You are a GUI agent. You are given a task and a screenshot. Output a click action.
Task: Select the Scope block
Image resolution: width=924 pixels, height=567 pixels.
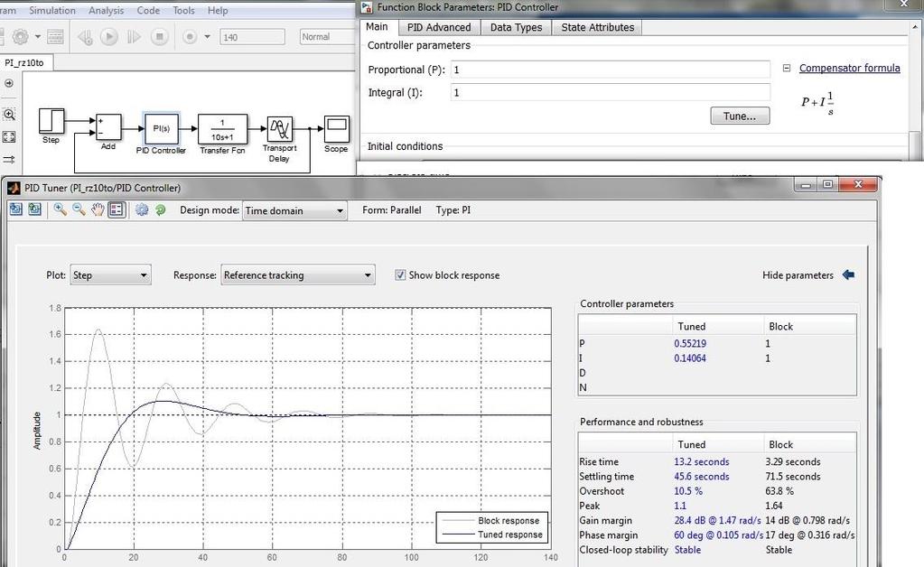336,129
